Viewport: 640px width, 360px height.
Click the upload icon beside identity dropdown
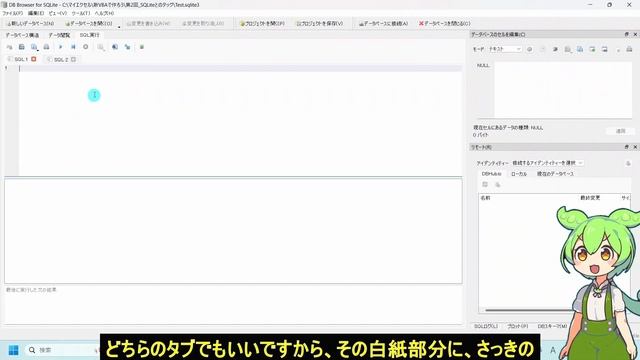(628, 163)
